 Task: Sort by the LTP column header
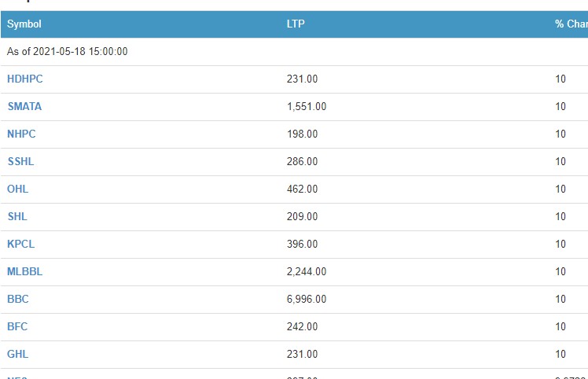tap(296, 24)
